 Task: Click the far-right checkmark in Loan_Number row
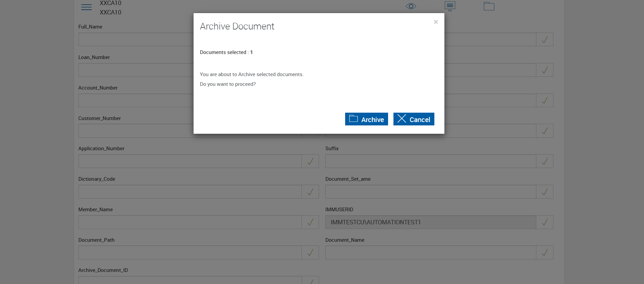(545, 70)
